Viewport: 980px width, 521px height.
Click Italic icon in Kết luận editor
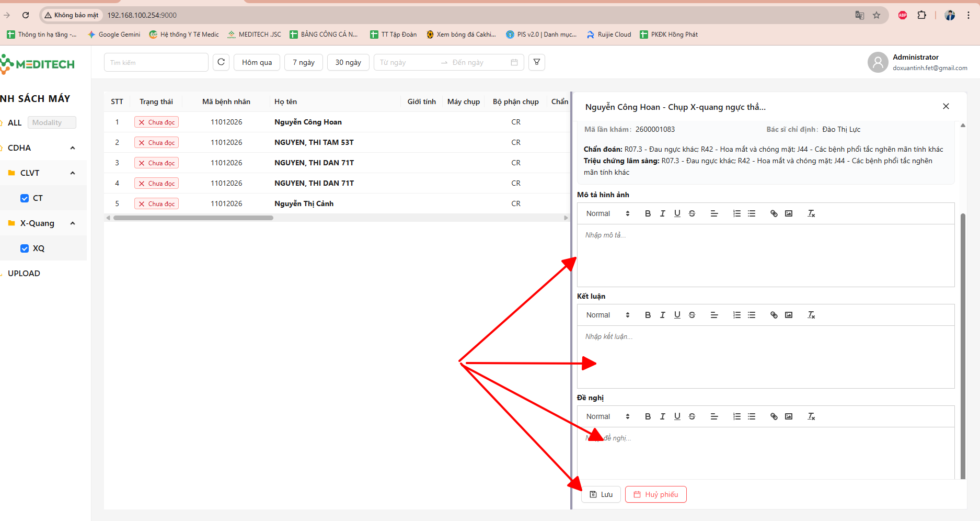click(x=662, y=315)
